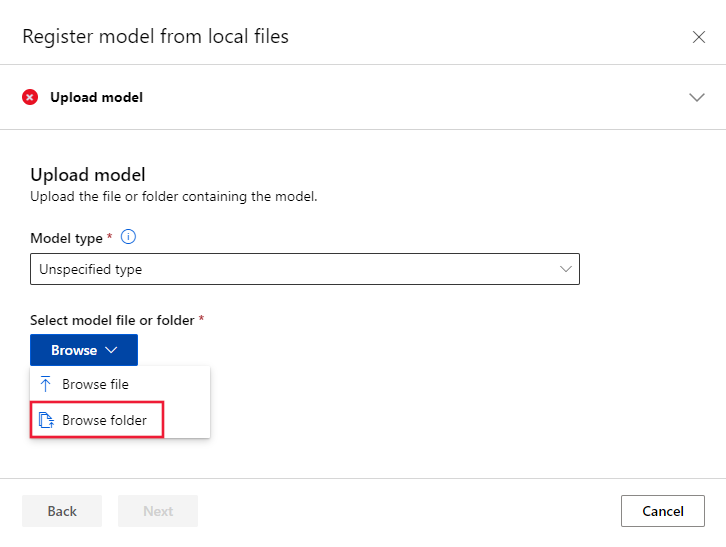726x547 pixels.
Task: Click the dialog title Register model from local files
Action: [155, 37]
